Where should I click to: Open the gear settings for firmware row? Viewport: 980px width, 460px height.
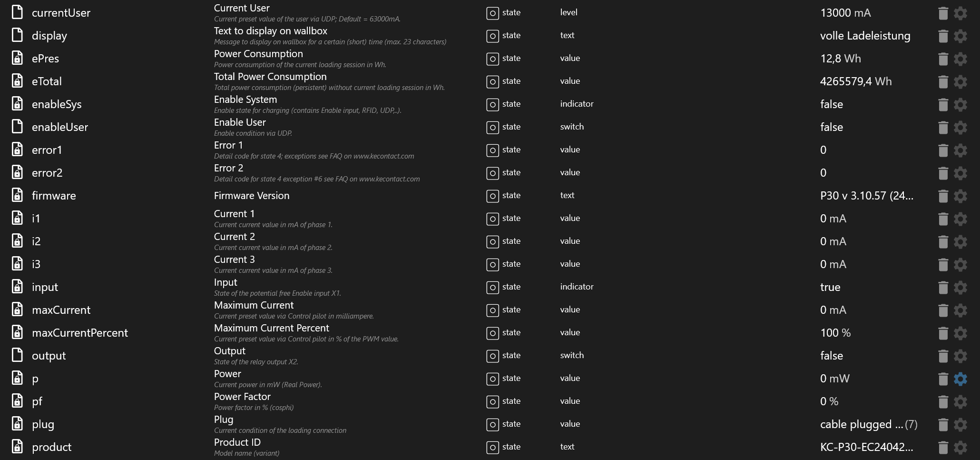960,196
